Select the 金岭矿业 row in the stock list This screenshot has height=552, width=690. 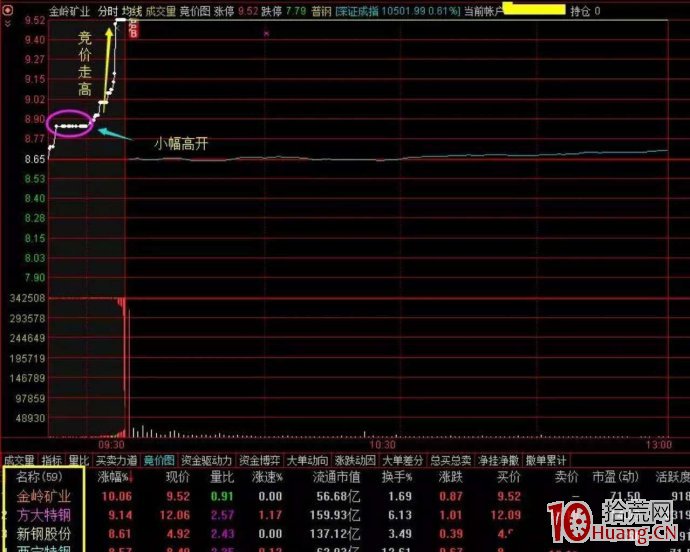click(x=345, y=497)
